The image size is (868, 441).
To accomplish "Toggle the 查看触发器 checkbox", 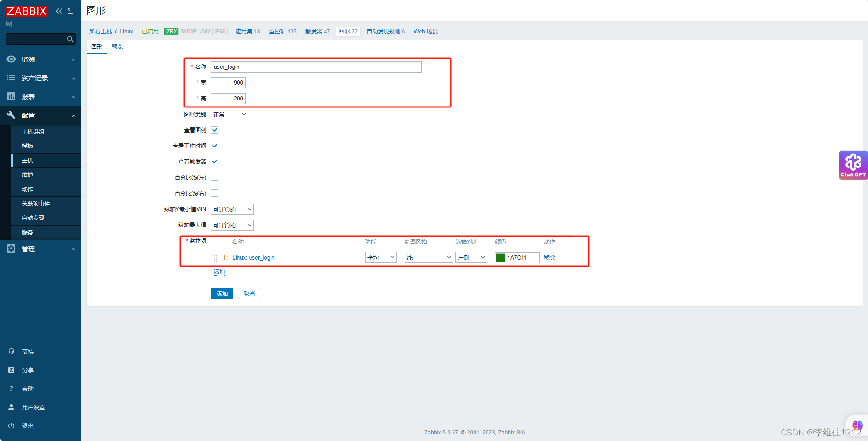I will tap(215, 161).
